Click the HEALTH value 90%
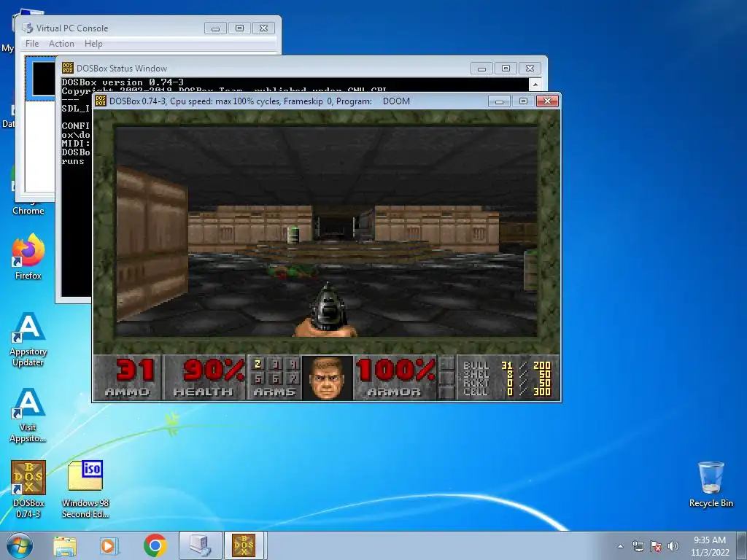The height and width of the screenshot is (560, 747). [x=214, y=370]
